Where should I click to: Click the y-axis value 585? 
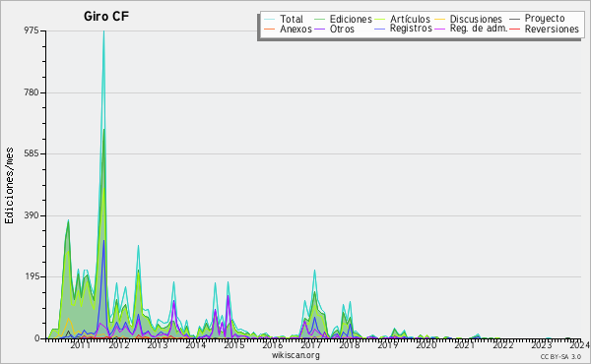tap(32, 153)
